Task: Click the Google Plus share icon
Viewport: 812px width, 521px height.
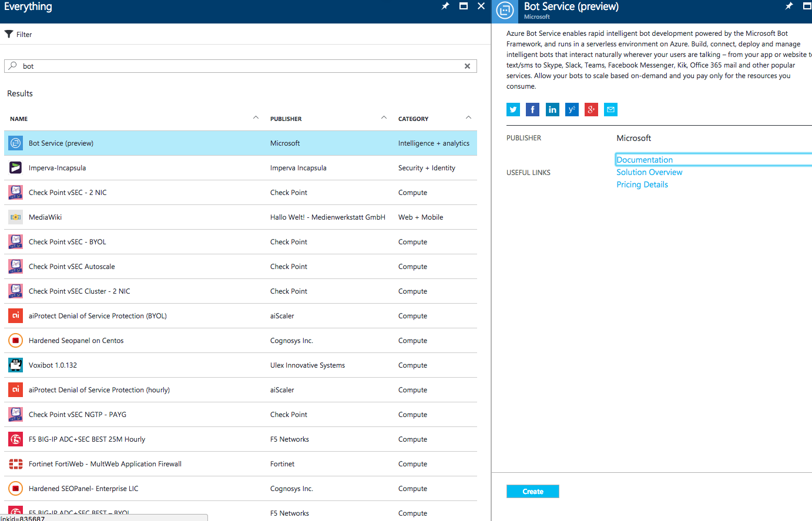Action: coord(591,110)
